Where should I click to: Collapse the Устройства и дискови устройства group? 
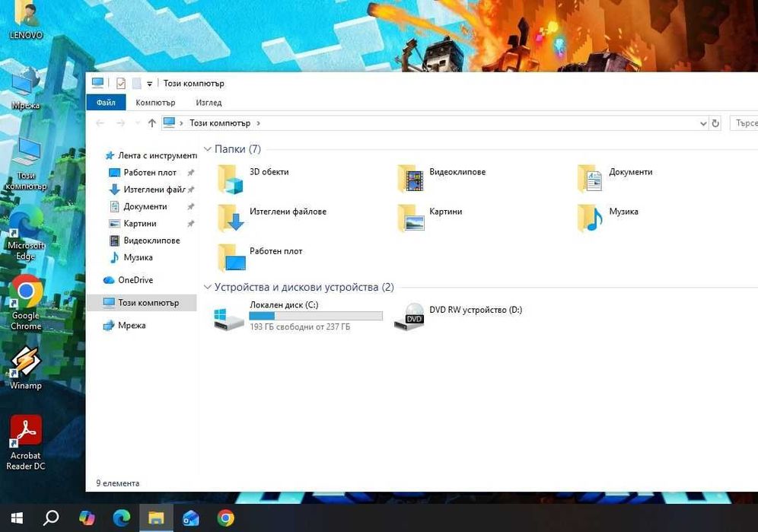pyautogui.click(x=208, y=287)
